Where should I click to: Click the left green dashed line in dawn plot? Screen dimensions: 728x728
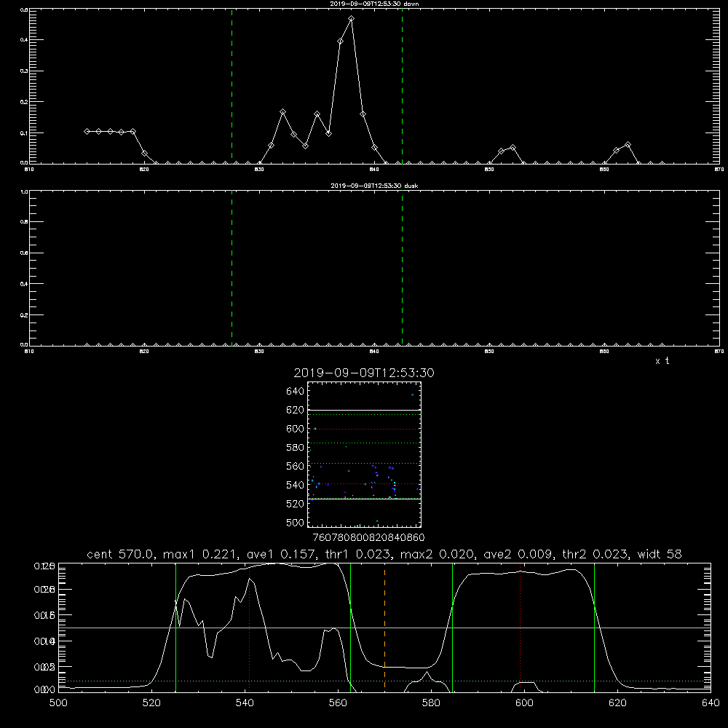pos(232,86)
